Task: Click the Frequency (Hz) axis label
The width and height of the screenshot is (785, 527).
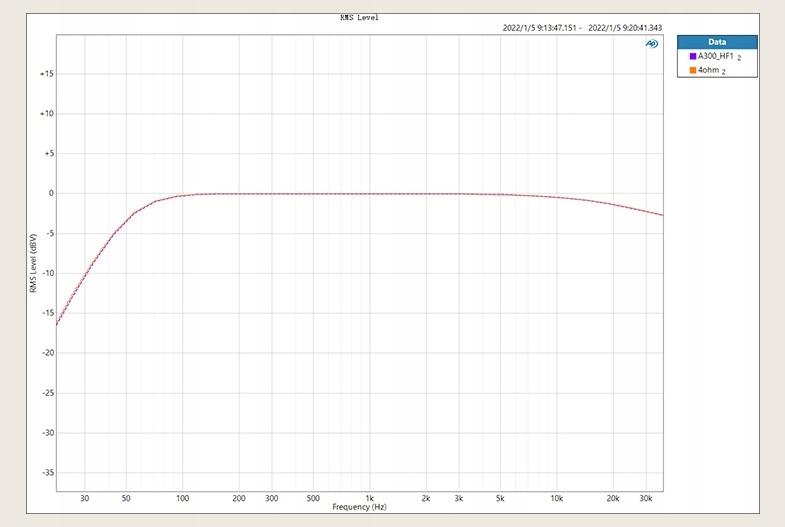Action: coord(360,507)
